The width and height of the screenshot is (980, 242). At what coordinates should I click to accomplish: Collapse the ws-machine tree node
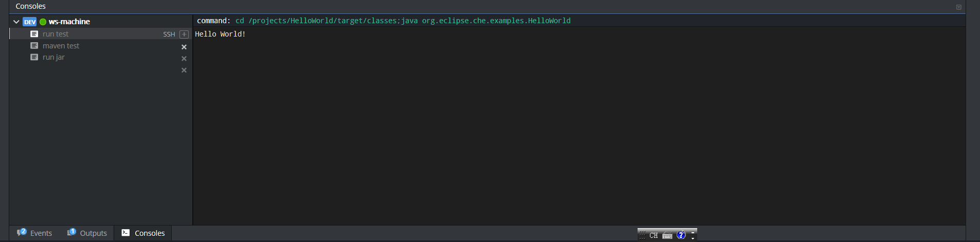tap(16, 22)
